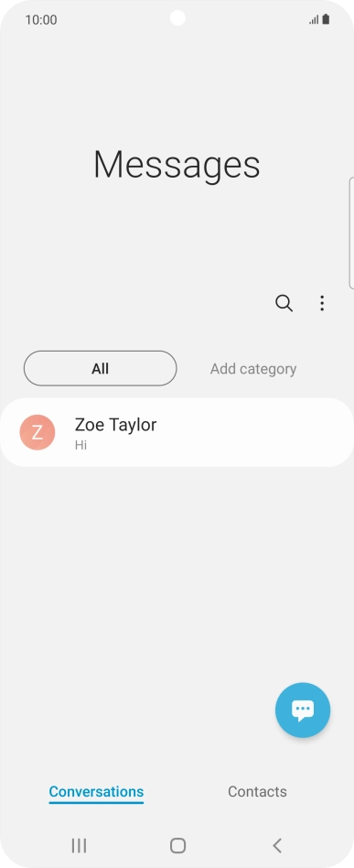This screenshot has height=868, width=354.
Task: Tap the blue compose new message button
Action: (303, 711)
